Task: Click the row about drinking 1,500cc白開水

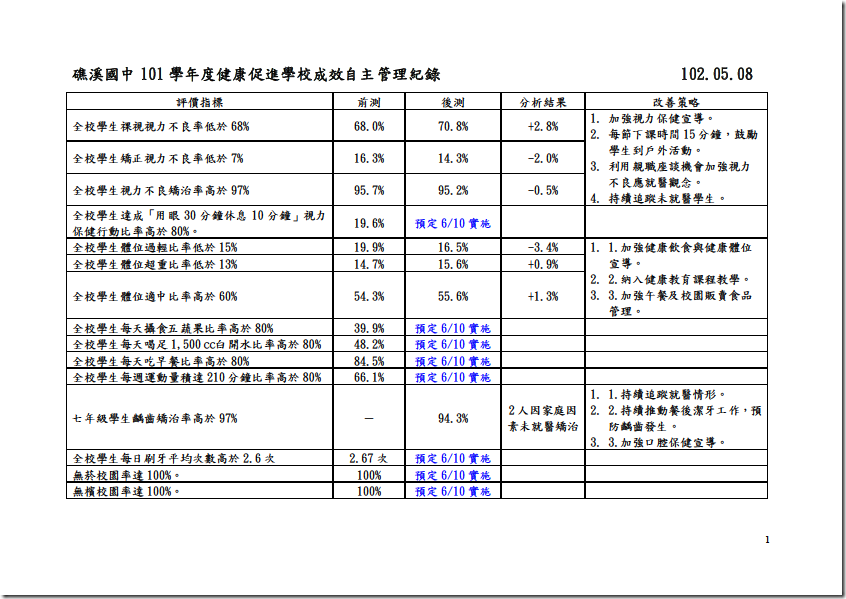Action: pos(197,344)
